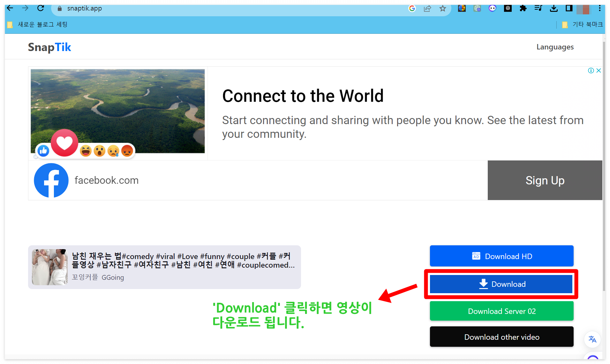Click the Google icon in address bar
This screenshot has width=610, height=364.
[412, 9]
